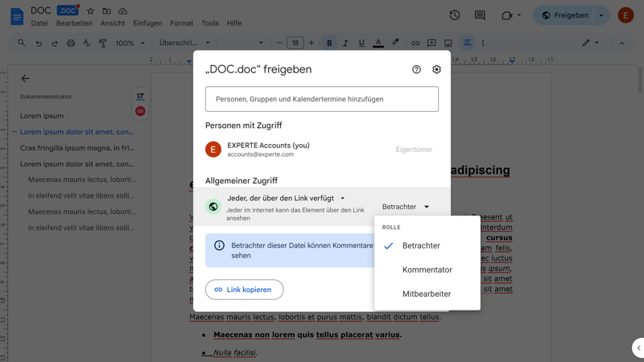Click the Link kopieren button
This screenshot has width=644, height=362.
(x=244, y=290)
